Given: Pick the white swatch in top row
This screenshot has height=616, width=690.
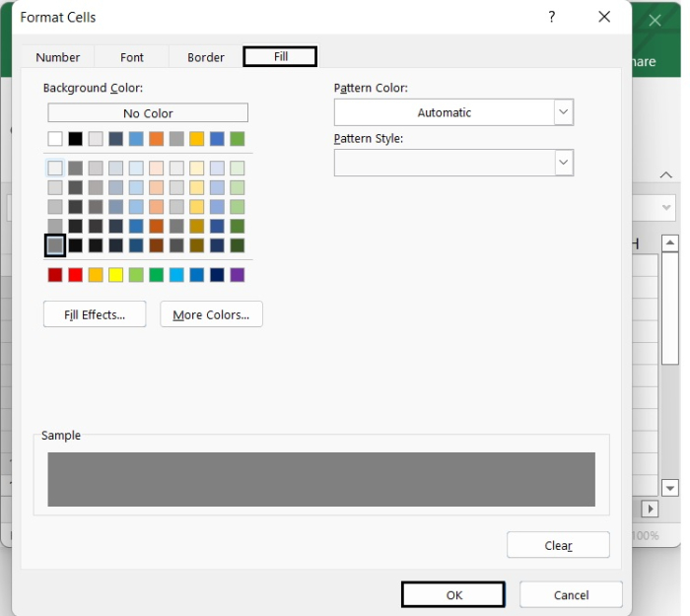Looking at the screenshot, I should pyautogui.click(x=55, y=139).
